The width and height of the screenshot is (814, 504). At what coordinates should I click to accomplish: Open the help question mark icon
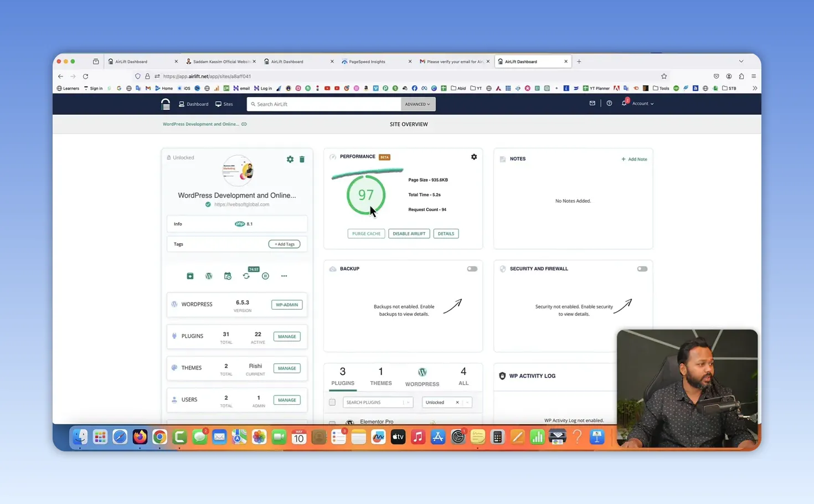click(x=609, y=104)
